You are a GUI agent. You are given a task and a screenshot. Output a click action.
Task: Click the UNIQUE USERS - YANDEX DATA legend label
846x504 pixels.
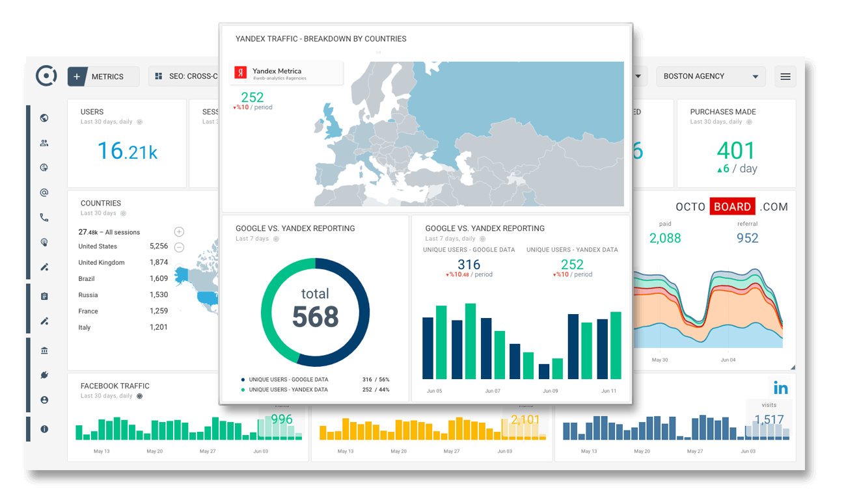click(288, 390)
